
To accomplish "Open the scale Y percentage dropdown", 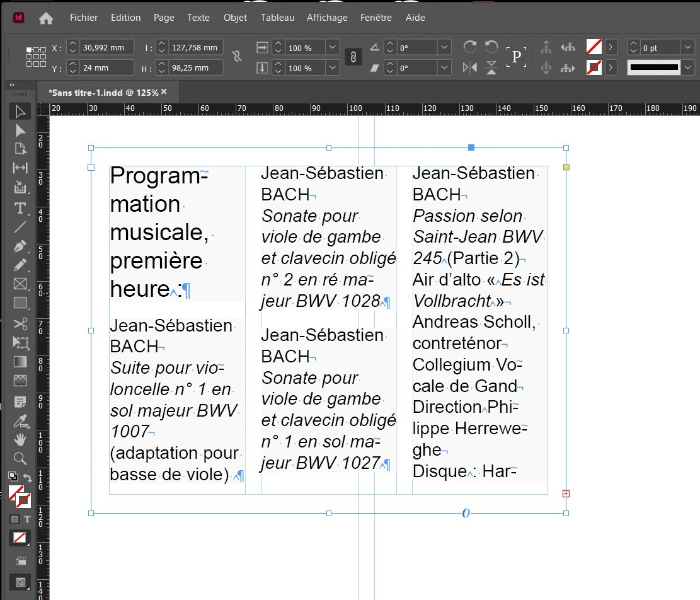I will point(332,68).
